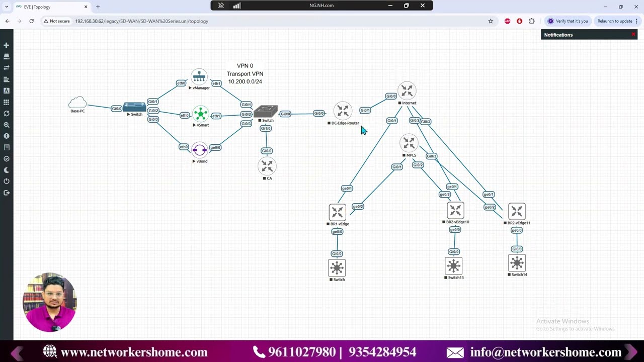Select the DC-Edge-Router node icon
Viewport: 644px width, 362px height.
[x=343, y=111]
